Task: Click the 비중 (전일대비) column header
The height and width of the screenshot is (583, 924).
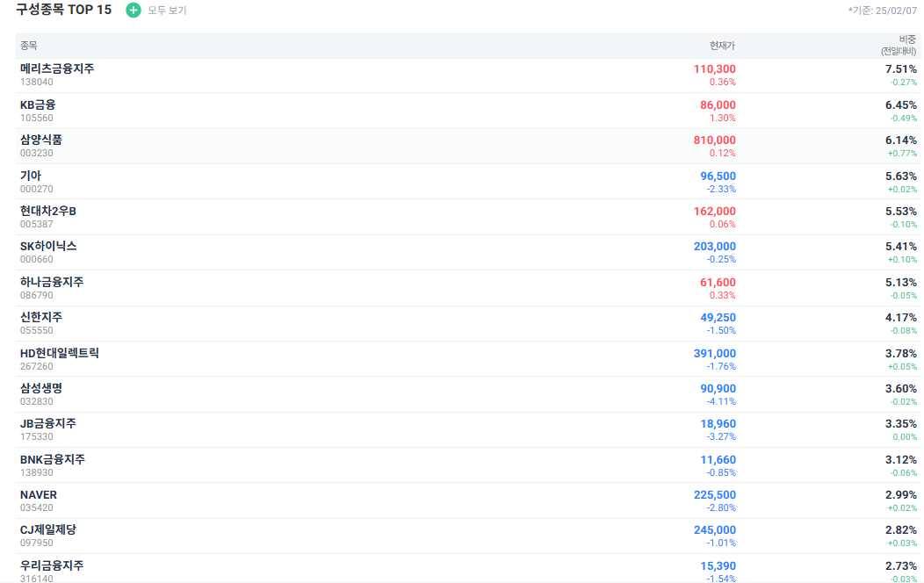Action: point(899,46)
